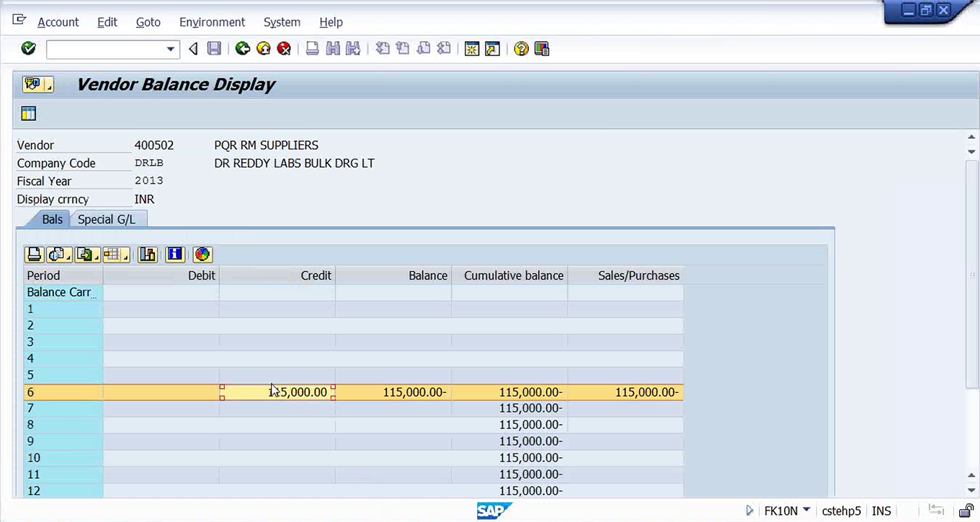
Task: Click the Sales/Purchases column header
Action: point(625,275)
